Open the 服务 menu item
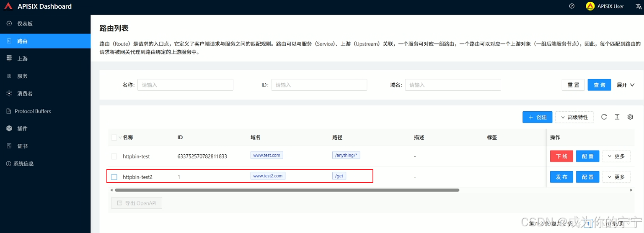 click(45, 76)
